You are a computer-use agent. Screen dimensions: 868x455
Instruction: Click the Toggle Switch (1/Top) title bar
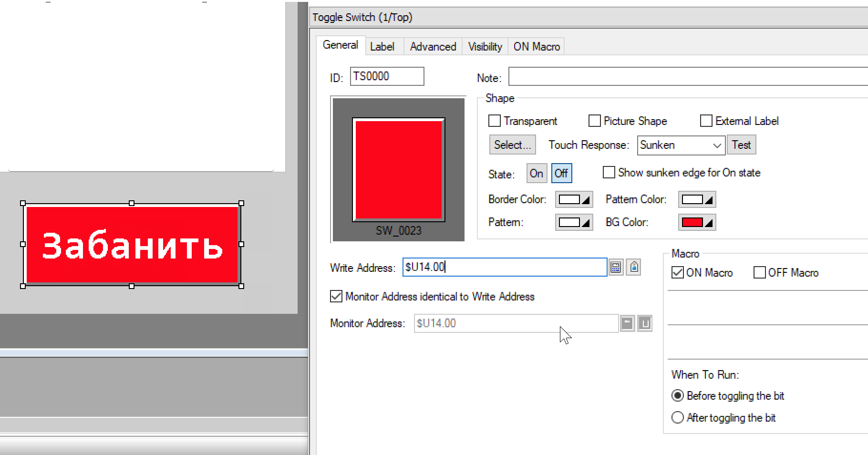click(x=589, y=18)
